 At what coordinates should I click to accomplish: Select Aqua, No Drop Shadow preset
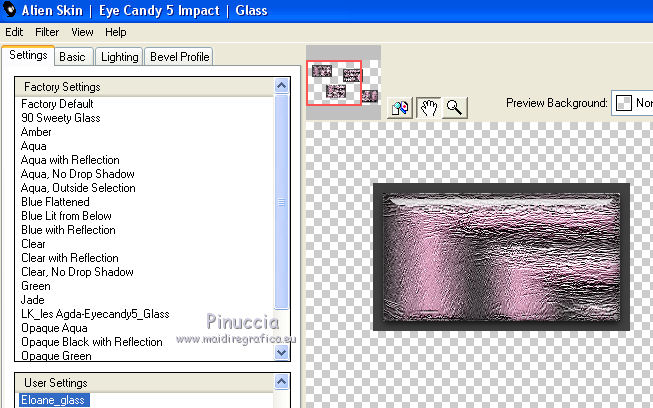coord(77,174)
